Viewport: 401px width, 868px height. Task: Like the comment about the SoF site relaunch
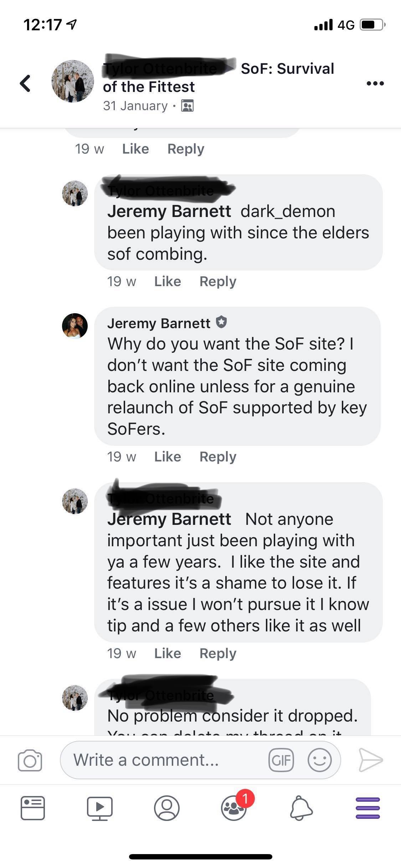tap(168, 457)
